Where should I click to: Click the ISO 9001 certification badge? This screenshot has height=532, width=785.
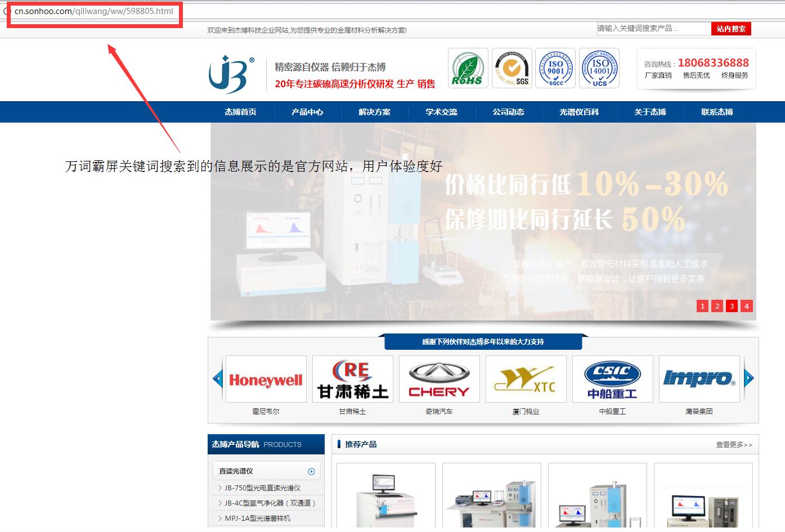(555, 68)
